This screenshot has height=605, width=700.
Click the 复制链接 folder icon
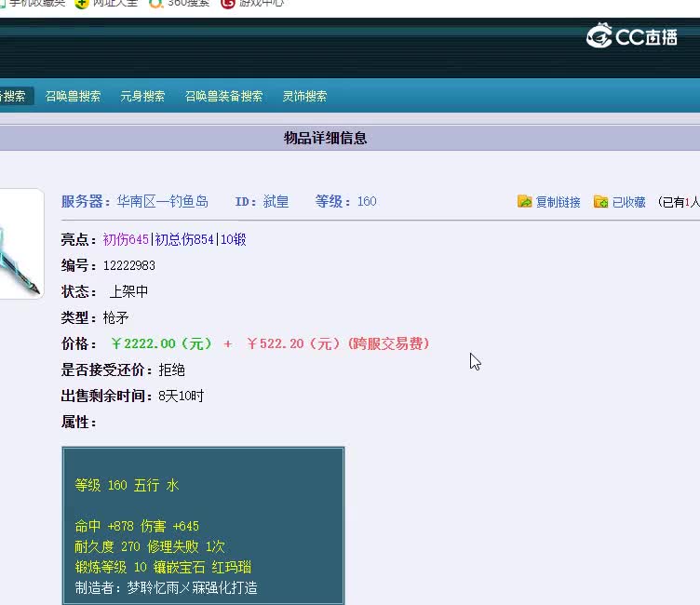[525, 201]
